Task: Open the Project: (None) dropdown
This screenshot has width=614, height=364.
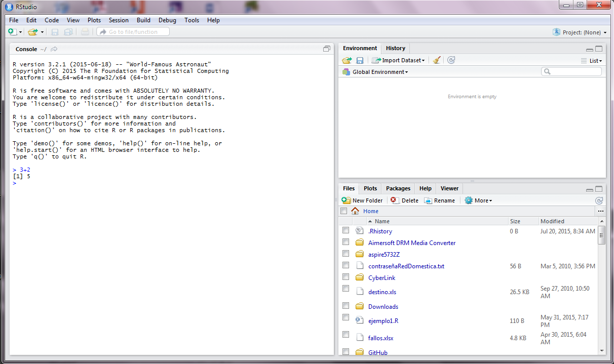Action: pyautogui.click(x=580, y=32)
